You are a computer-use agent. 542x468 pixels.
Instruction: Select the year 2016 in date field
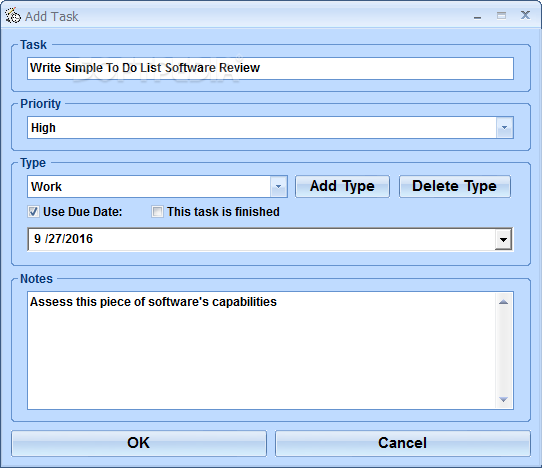[x=79, y=239]
